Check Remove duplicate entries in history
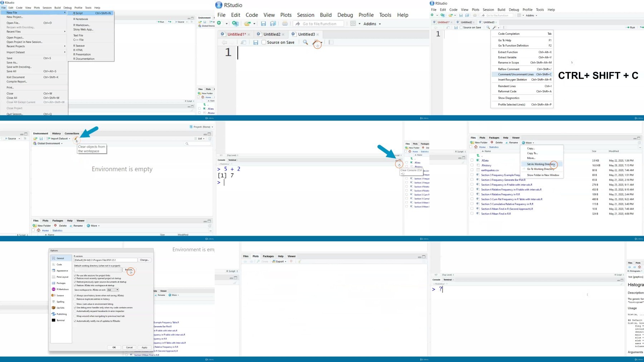The height and width of the screenshot is (362, 644). click(75, 299)
